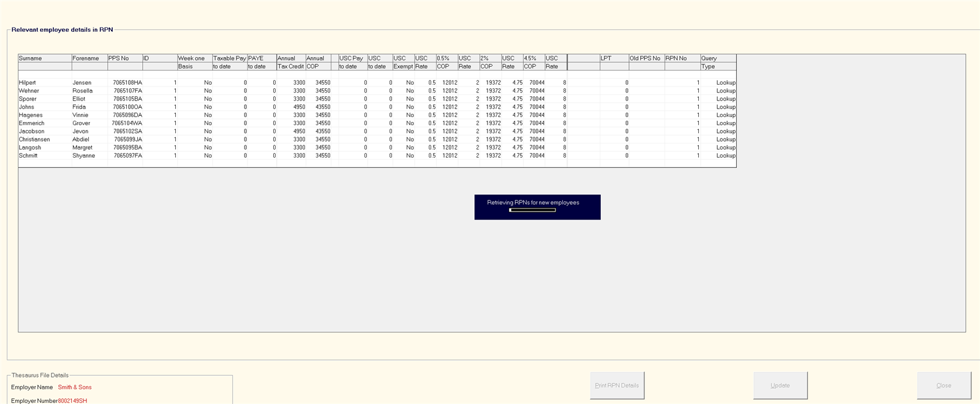Click the Update button
This screenshot has height=404, width=980.
click(780, 386)
